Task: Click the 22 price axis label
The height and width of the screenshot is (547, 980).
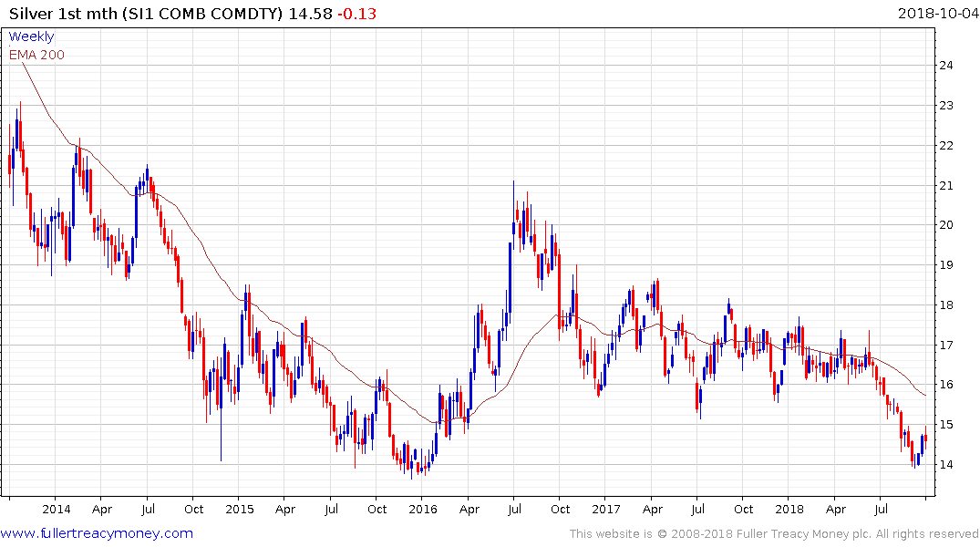Action: point(946,145)
